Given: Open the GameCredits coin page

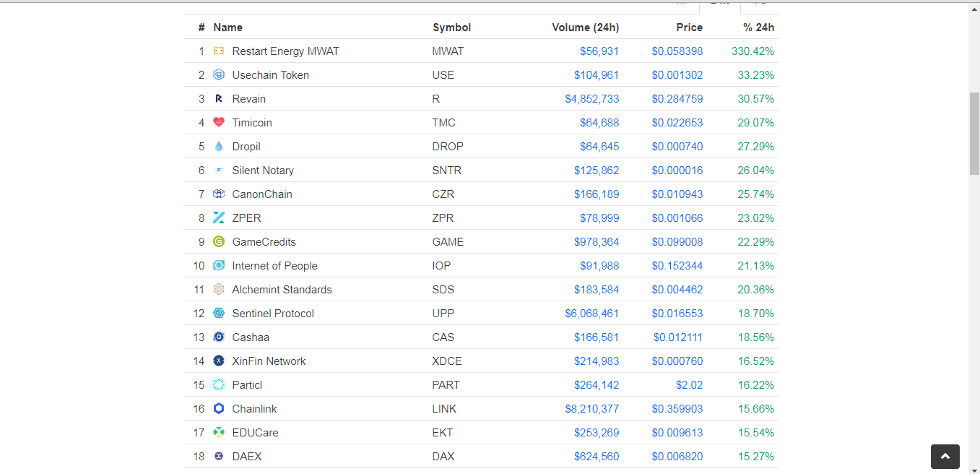Looking at the screenshot, I should (264, 242).
